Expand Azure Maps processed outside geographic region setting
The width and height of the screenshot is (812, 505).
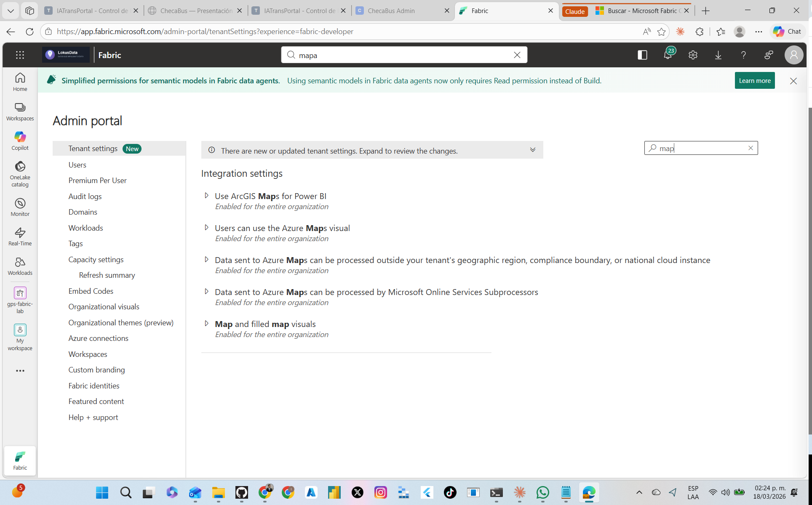tap(206, 260)
